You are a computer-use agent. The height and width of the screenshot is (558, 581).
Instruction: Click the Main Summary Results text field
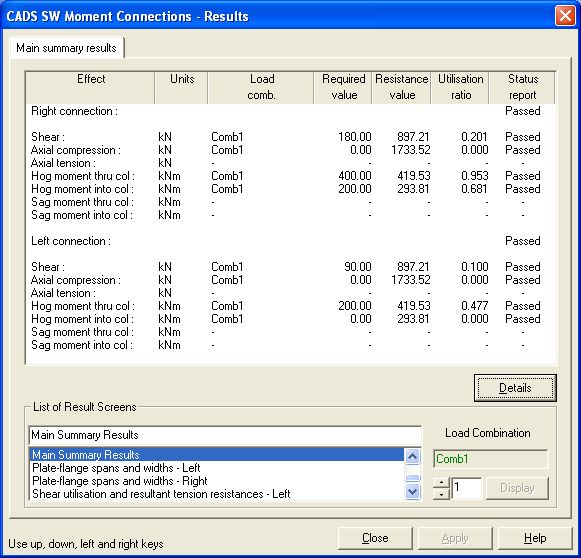(225, 435)
